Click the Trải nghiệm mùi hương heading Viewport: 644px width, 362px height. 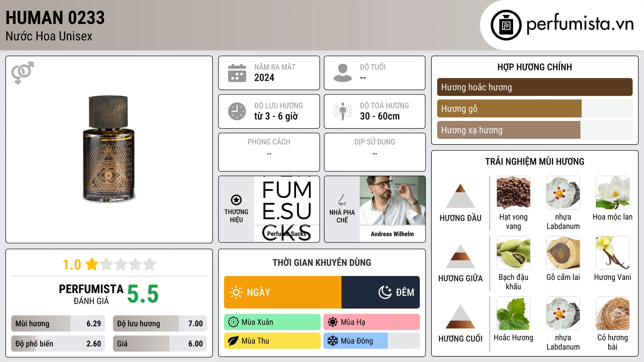tap(535, 162)
